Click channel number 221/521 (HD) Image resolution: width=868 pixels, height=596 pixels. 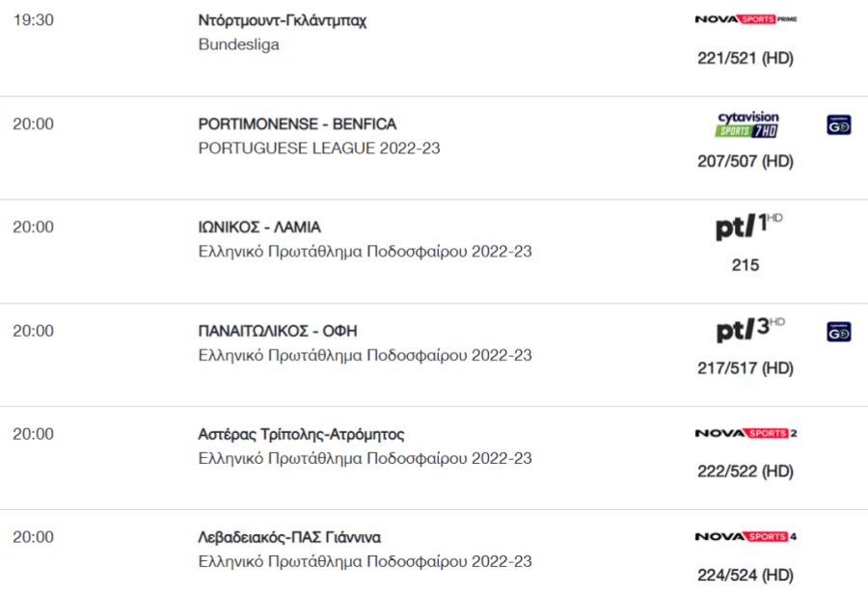click(746, 58)
